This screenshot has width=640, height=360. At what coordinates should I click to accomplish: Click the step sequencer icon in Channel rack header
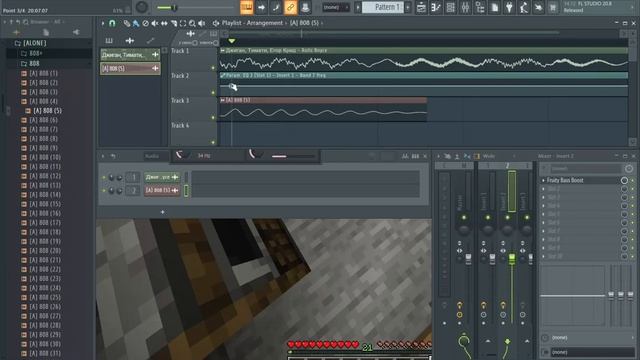[415, 156]
